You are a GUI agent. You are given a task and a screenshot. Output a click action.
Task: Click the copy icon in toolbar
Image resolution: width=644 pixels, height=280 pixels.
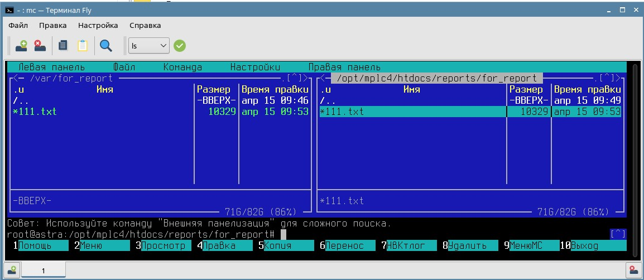pos(63,46)
